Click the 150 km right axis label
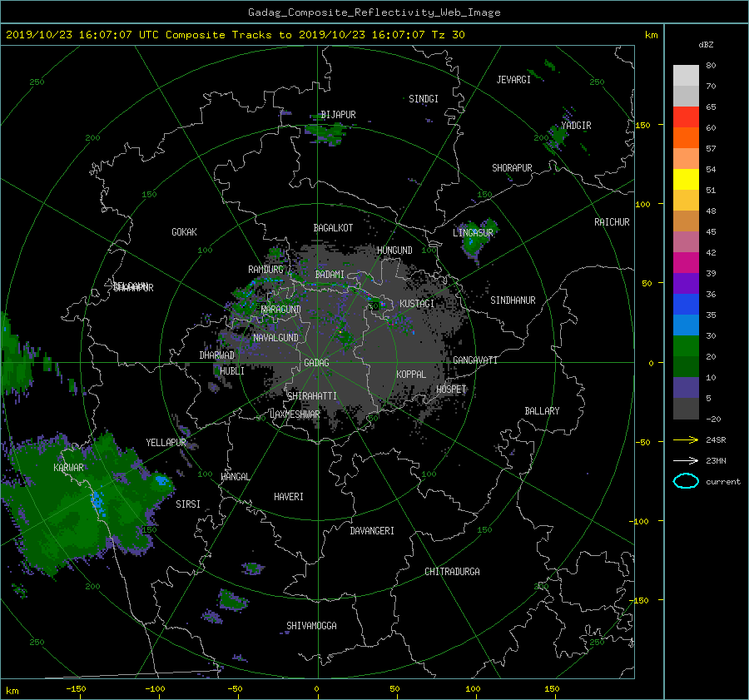 click(x=642, y=125)
